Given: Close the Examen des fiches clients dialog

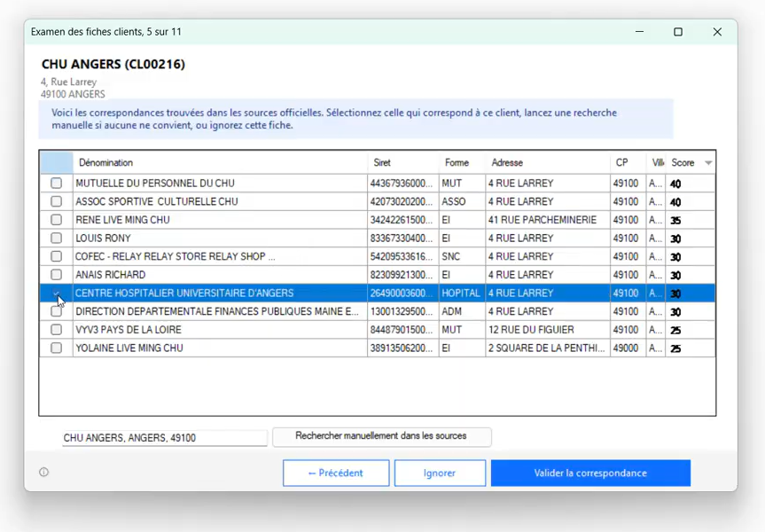Looking at the screenshot, I should 717,32.
